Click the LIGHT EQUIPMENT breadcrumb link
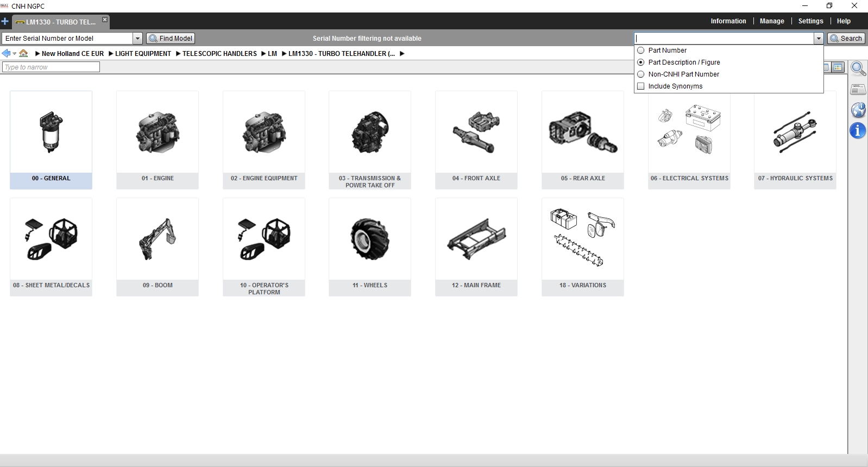Screen dimensions: 868x467 click(143, 54)
